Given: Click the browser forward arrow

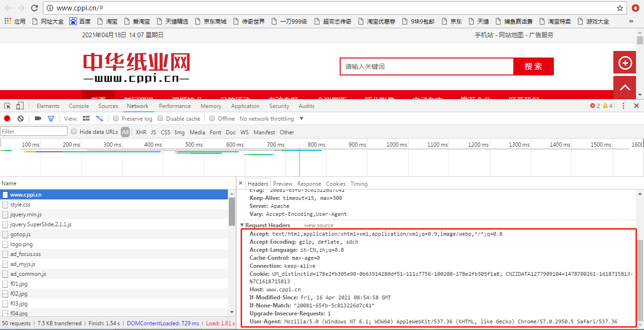Looking at the screenshot, I should [21, 8].
